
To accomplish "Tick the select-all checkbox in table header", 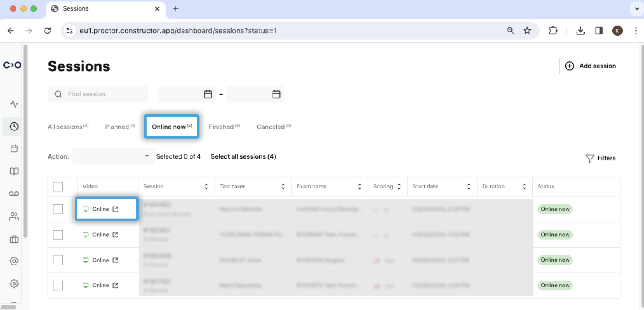I will point(58,186).
